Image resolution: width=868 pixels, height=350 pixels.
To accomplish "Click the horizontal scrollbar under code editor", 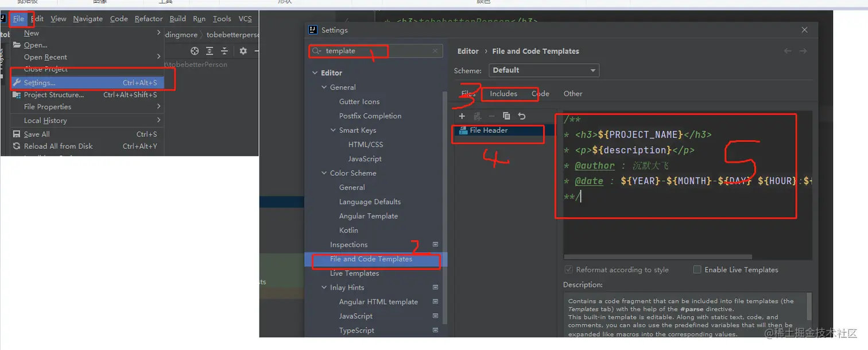I will click(x=658, y=257).
